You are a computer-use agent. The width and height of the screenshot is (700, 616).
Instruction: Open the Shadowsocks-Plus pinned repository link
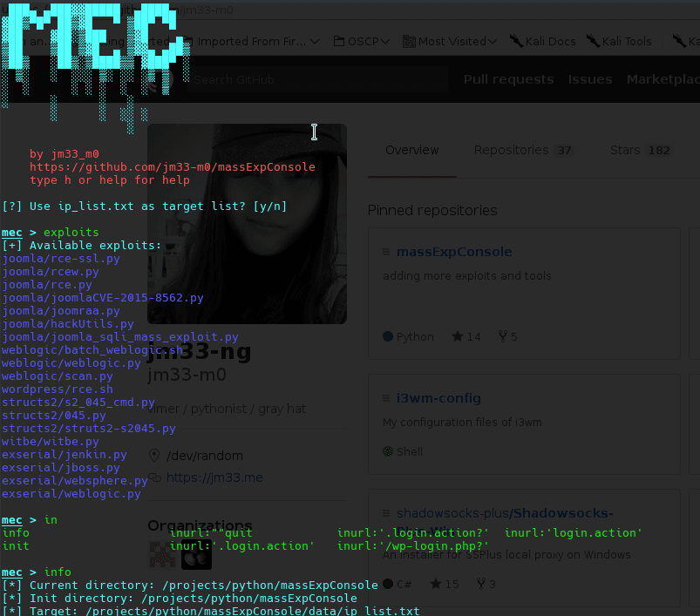pos(505,513)
